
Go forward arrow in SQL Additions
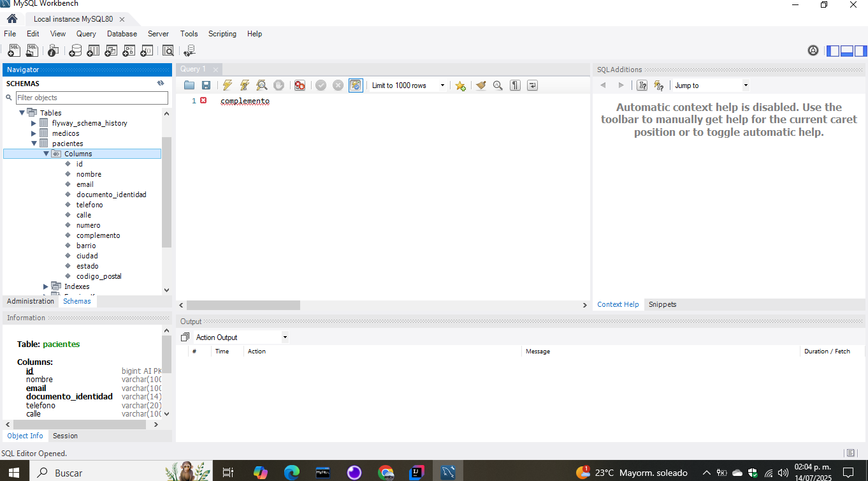[621, 85]
